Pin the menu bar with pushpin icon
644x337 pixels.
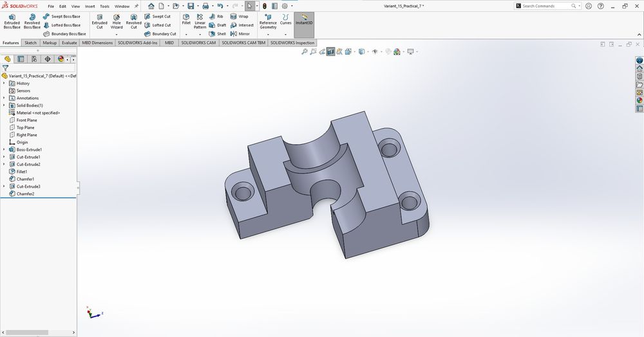pyautogui.click(x=137, y=6)
